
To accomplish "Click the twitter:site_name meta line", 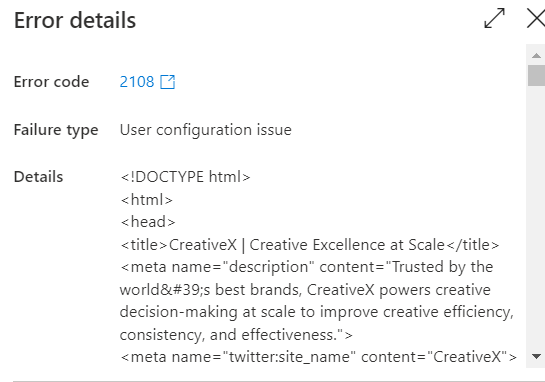I will coord(318,357).
